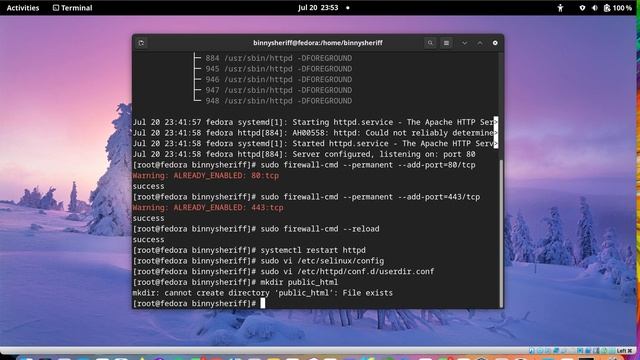The image size is (640, 360).
Task: Click the warning 'ALREADY_ENABLED: 443:tcp'
Action: click(x=229, y=207)
